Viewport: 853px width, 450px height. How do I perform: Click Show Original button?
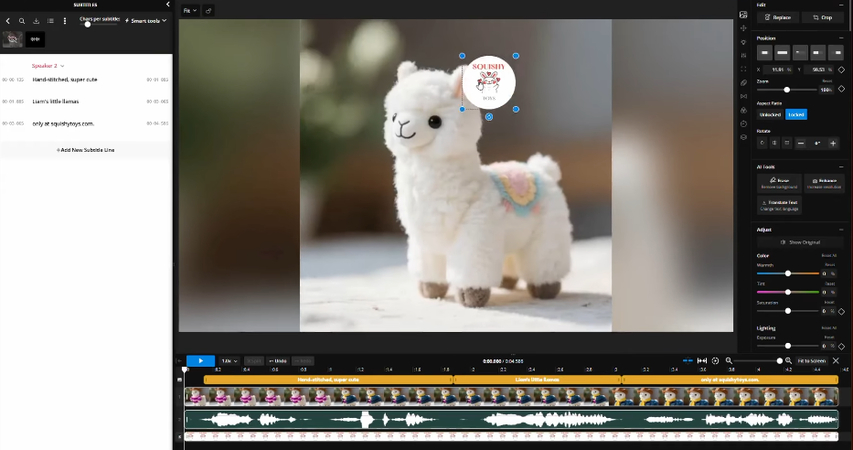pyautogui.click(x=800, y=242)
